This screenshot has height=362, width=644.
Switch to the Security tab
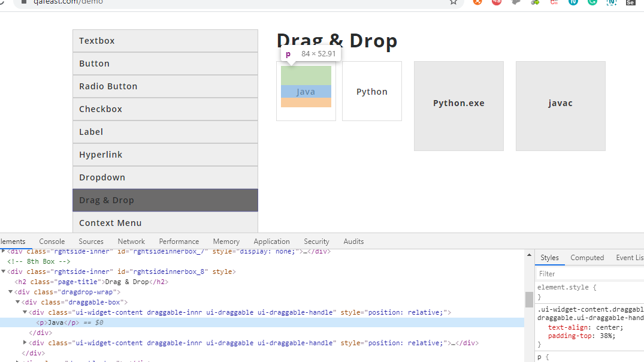[317, 242]
